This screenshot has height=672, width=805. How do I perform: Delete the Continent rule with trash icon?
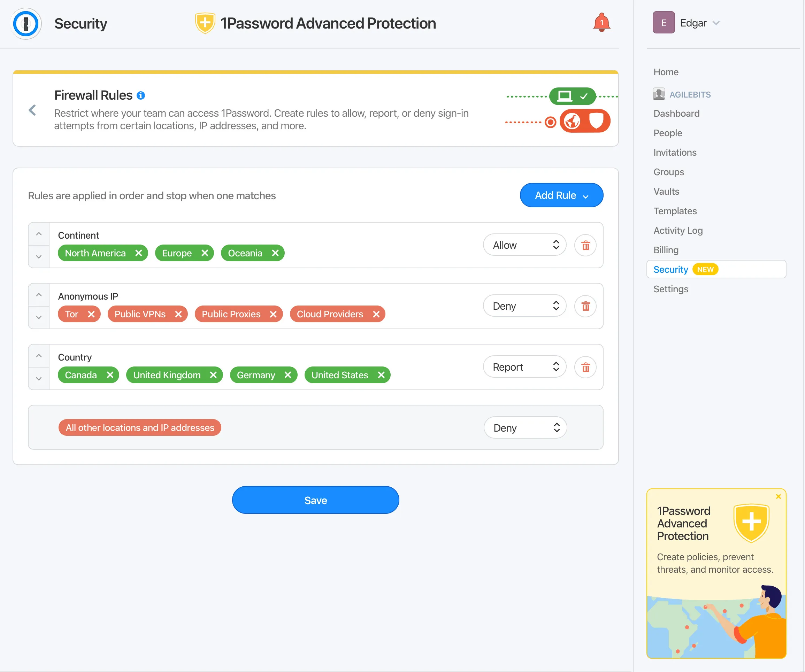[585, 245]
